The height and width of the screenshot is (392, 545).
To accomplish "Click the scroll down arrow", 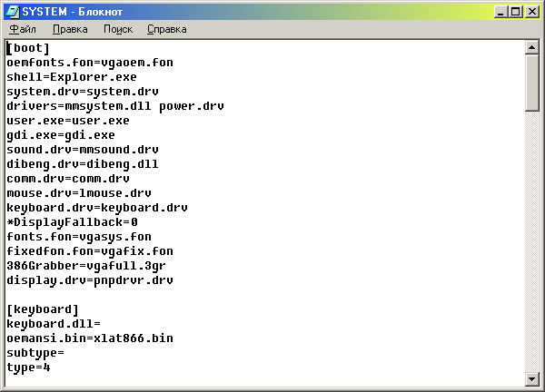I will (531, 379).
